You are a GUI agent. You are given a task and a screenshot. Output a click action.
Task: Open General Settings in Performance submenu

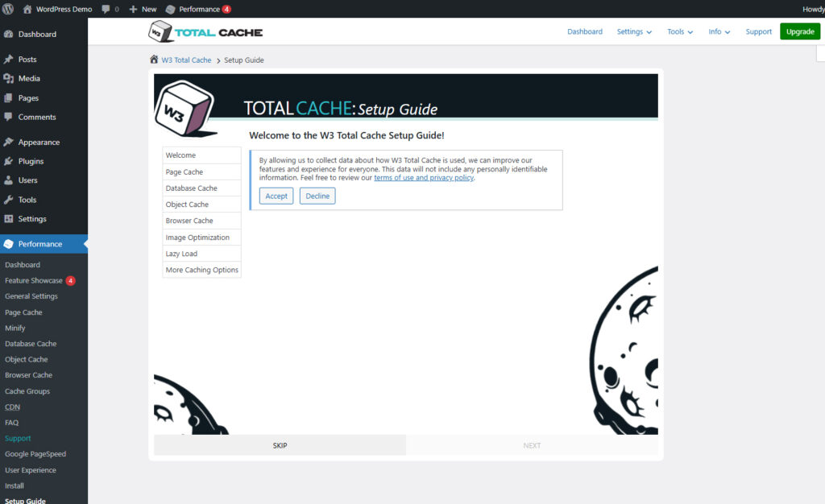pos(31,296)
